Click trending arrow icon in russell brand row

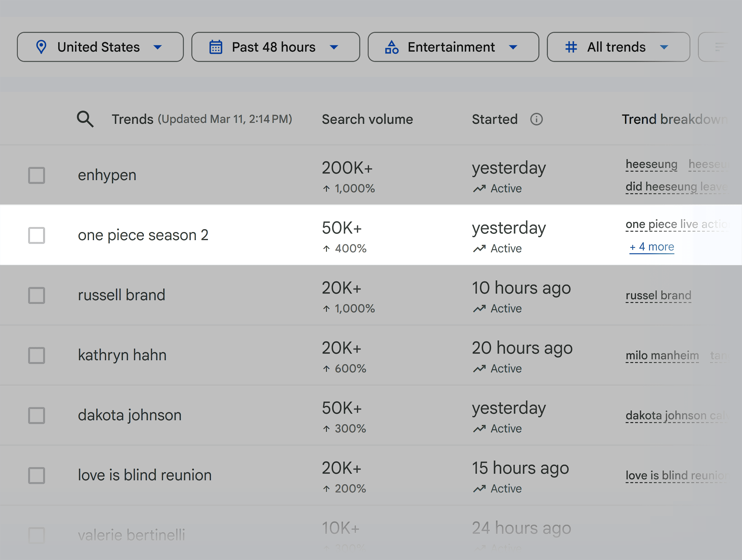coord(479,309)
